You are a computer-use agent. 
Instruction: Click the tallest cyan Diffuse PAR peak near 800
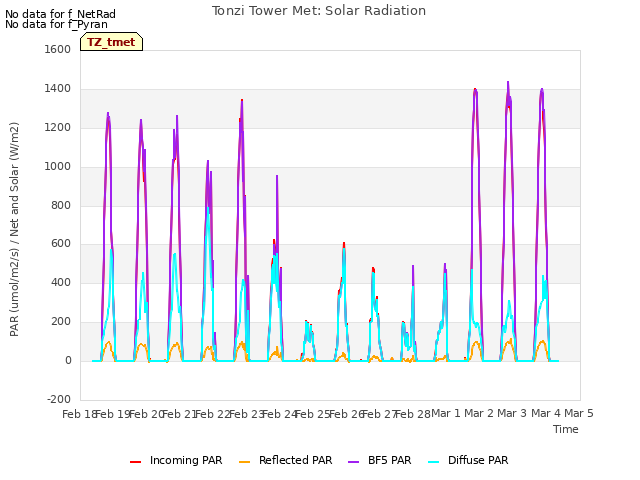pyautogui.click(x=208, y=208)
